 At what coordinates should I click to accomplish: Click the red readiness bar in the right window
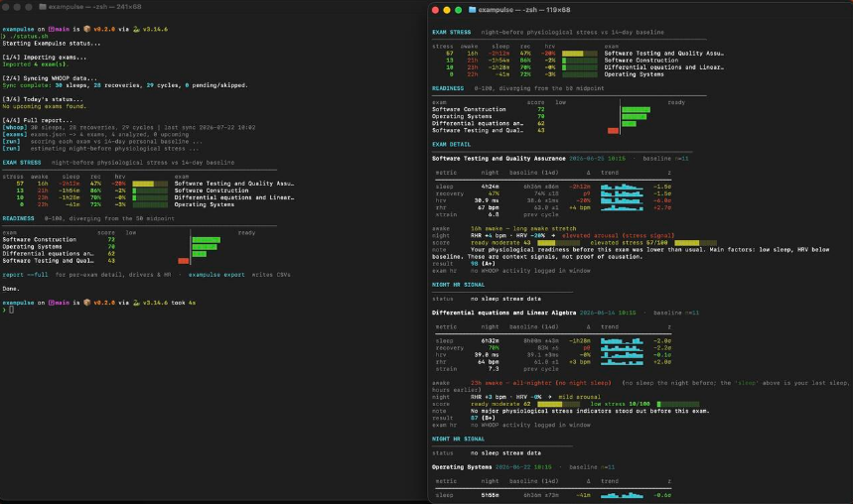[x=613, y=131]
